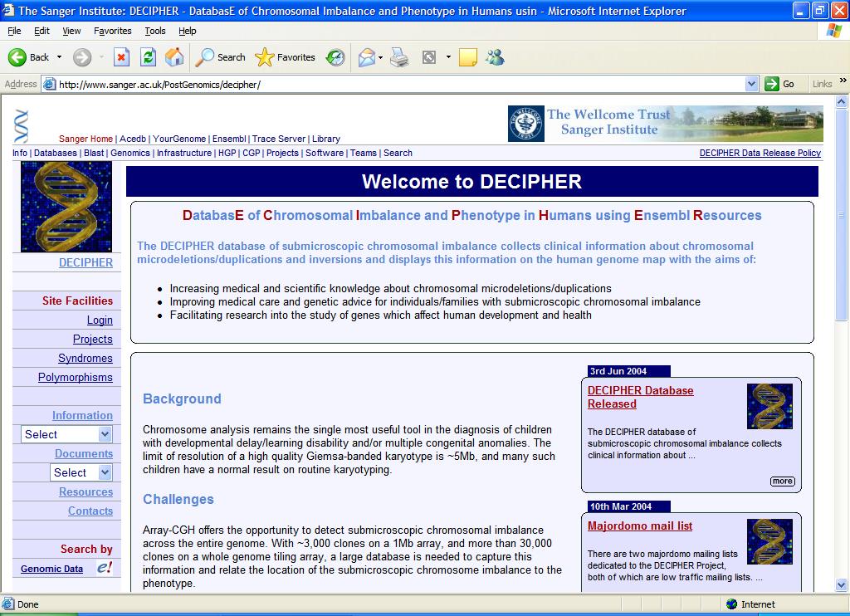
Task: Click the Edit page toolbar icon
Action: pos(429,57)
